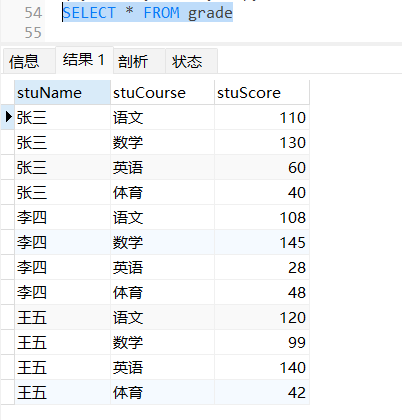Select the score cell with 145
This screenshot has height=420, width=402.
(262, 242)
